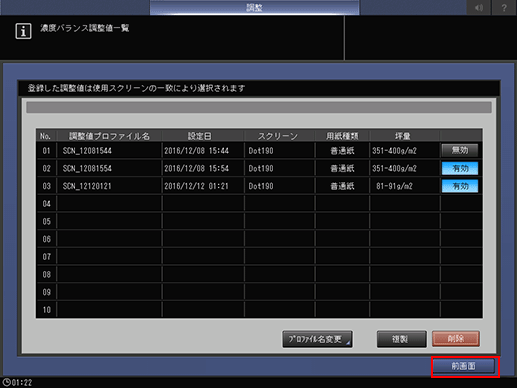Click the 濃度バランス調整値一覧 title text

tap(85, 28)
